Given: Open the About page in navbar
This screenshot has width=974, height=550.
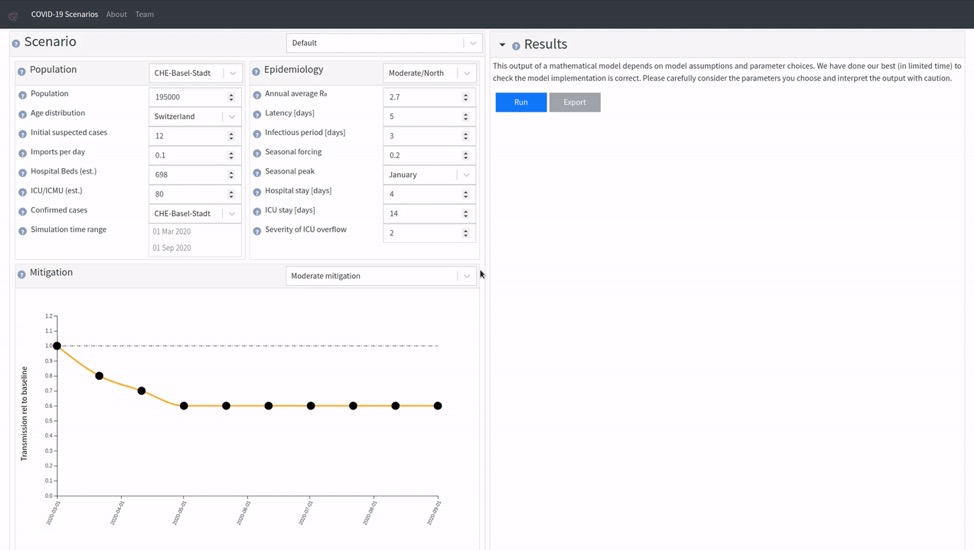Looking at the screenshot, I should [x=116, y=14].
